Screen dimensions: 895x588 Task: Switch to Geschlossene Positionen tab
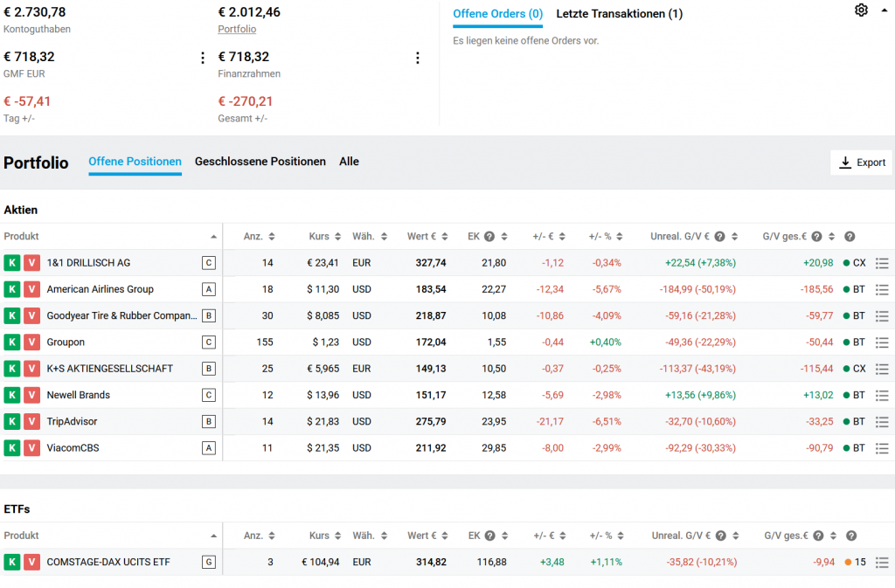click(260, 162)
